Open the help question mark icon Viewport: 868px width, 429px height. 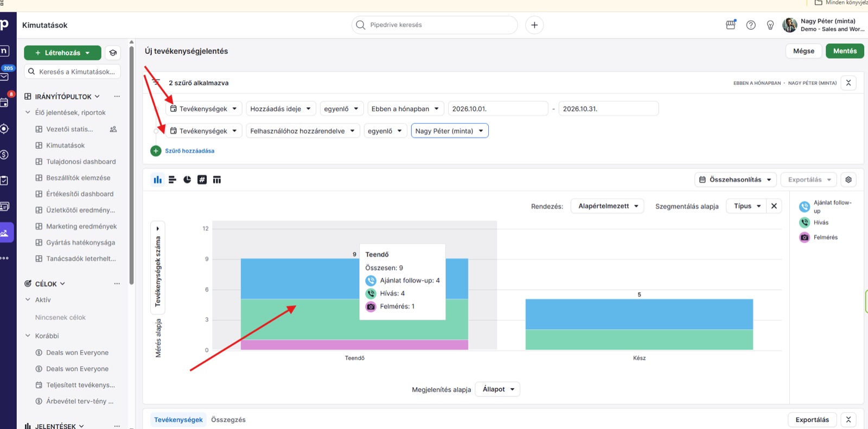(751, 25)
